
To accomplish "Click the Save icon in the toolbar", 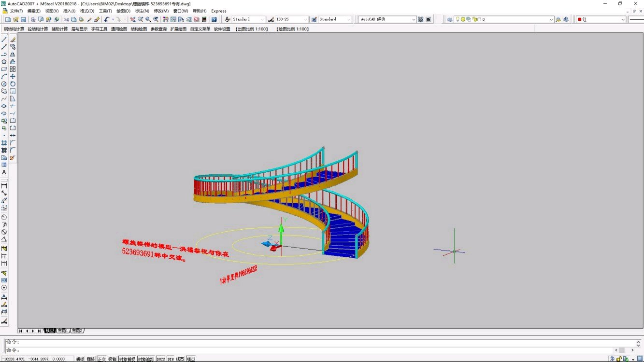I will pyautogui.click(x=23, y=19).
